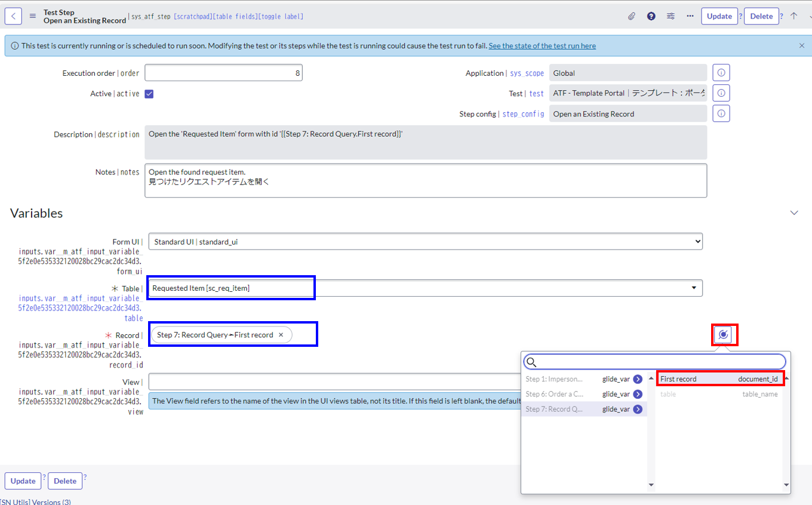Viewport: 812px width, 505px height.
Task: Click the info icon next to Application
Action: (721, 72)
